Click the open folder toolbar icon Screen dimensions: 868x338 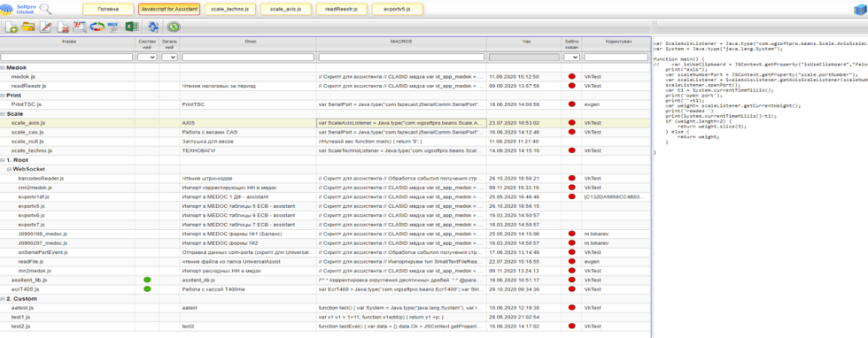27,27
